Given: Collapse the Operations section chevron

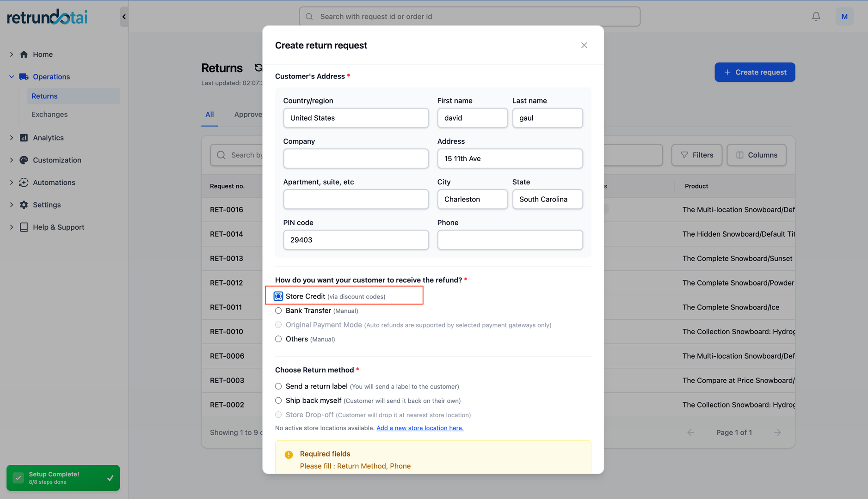Looking at the screenshot, I should pos(12,77).
